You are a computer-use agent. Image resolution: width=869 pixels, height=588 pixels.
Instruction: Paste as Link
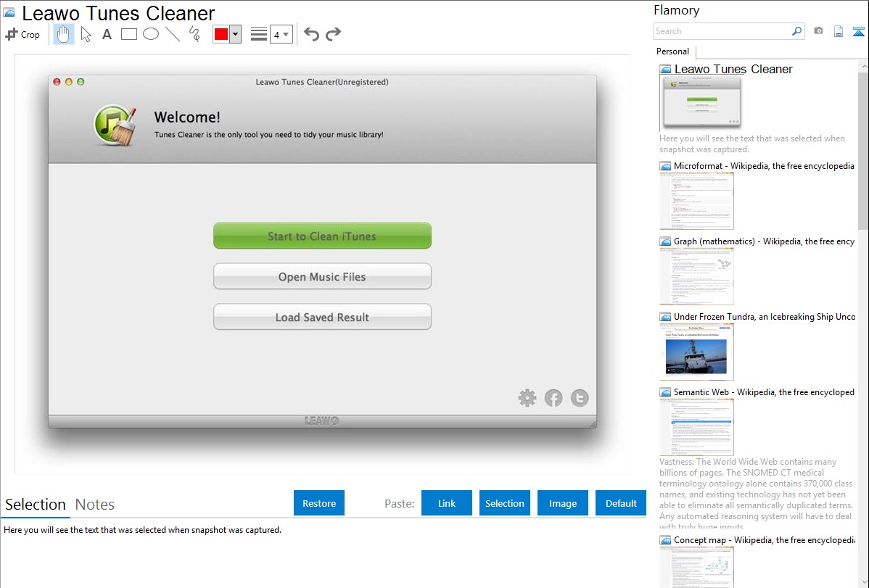coord(447,503)
